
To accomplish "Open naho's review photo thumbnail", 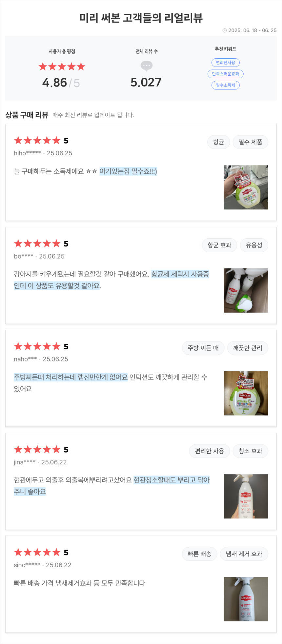I will (x=246, y=393).
